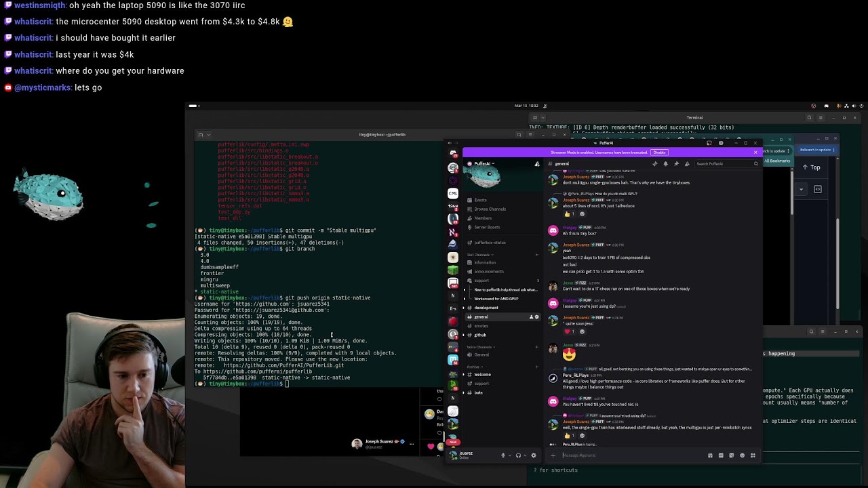
Task: Click the plus attachment button in message bar
Action: 553,455
